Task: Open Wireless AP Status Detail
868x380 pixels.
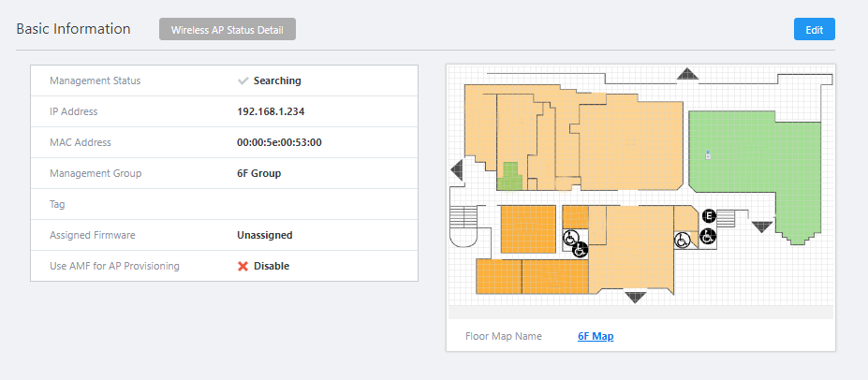Action: (x=228, y=30)
